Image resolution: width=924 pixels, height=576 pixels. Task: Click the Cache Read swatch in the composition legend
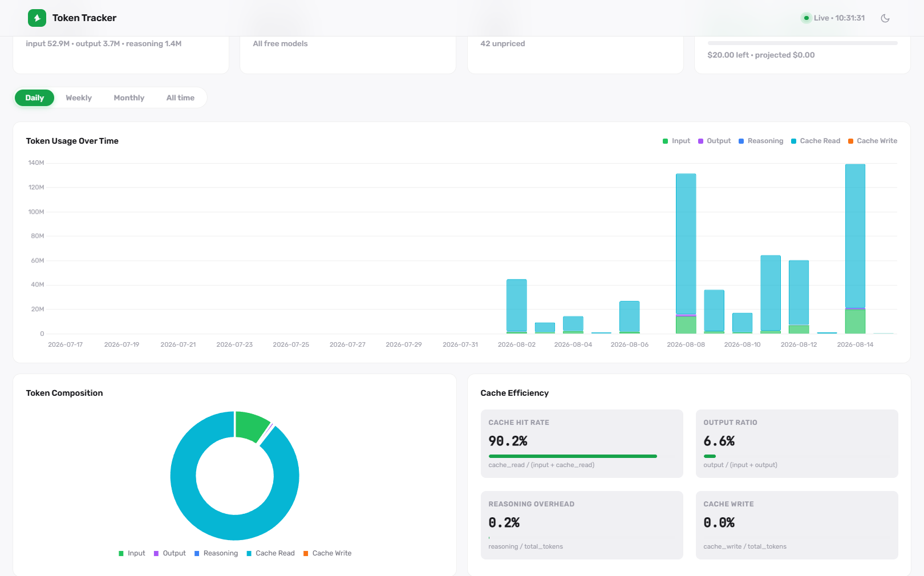pyautogui.click(x=249, y=553)
